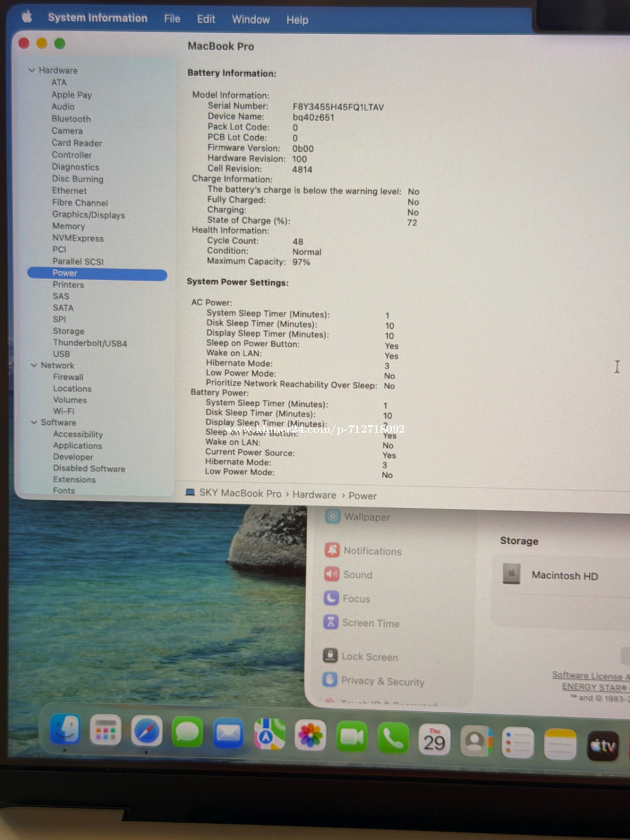The width and height of the screenshot is (630, 840).
Task: Click the Apple menu logo
Action: (27, 17)
